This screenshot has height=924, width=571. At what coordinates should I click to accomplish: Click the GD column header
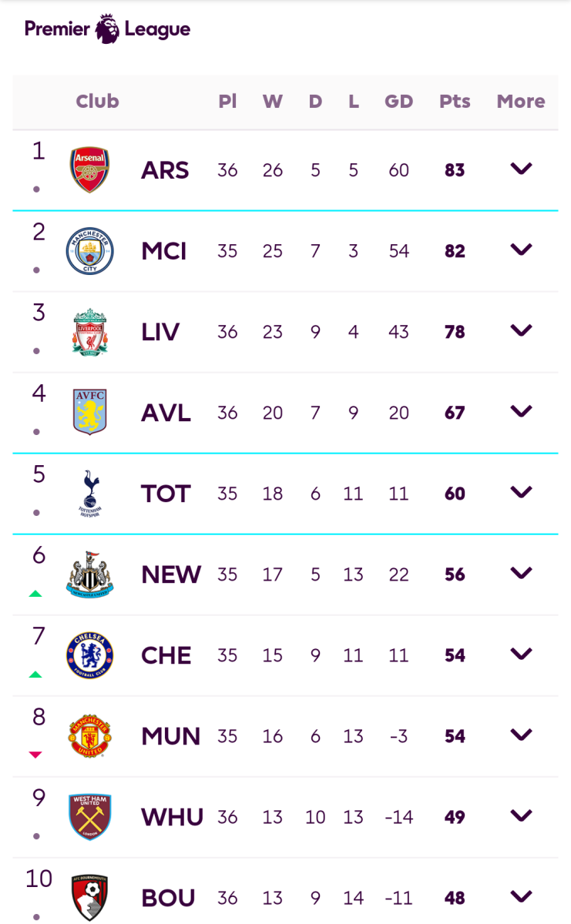pyautogui.click(x=398, y=102)
